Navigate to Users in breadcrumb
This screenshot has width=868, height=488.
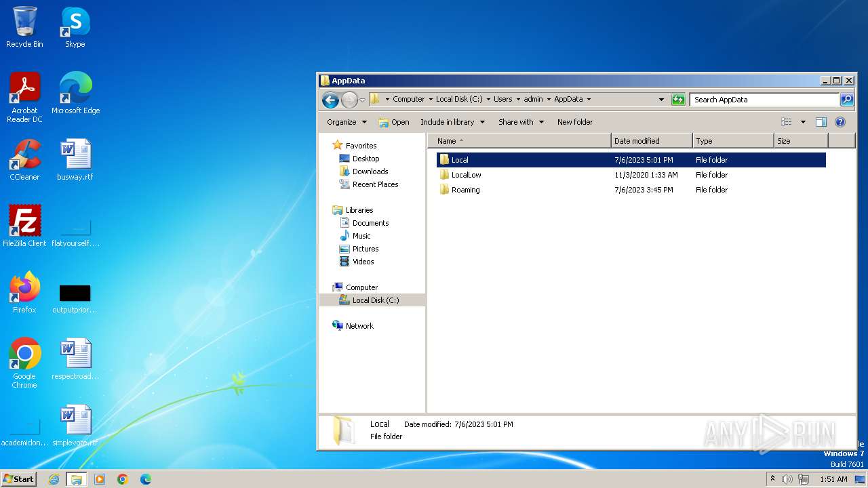[x=503, y=99]
